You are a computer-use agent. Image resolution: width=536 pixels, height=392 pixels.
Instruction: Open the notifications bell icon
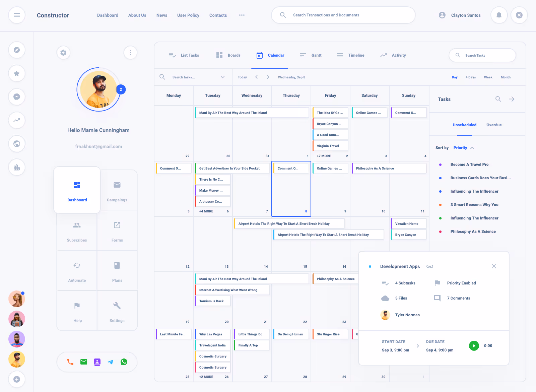pos(499,15)
